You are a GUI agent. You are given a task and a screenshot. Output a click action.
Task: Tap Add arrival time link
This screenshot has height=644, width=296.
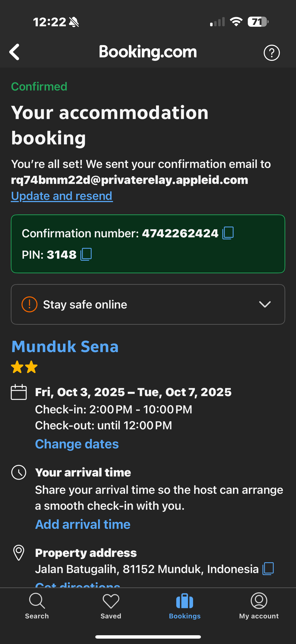83,524
